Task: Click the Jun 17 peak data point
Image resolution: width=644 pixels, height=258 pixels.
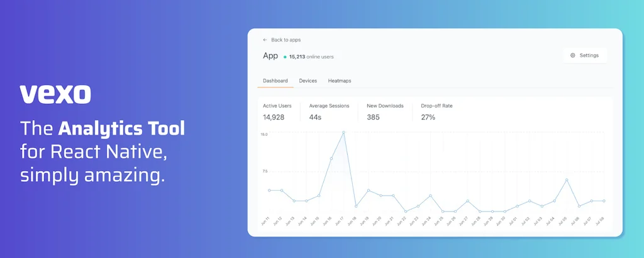Action: (343, 133)
